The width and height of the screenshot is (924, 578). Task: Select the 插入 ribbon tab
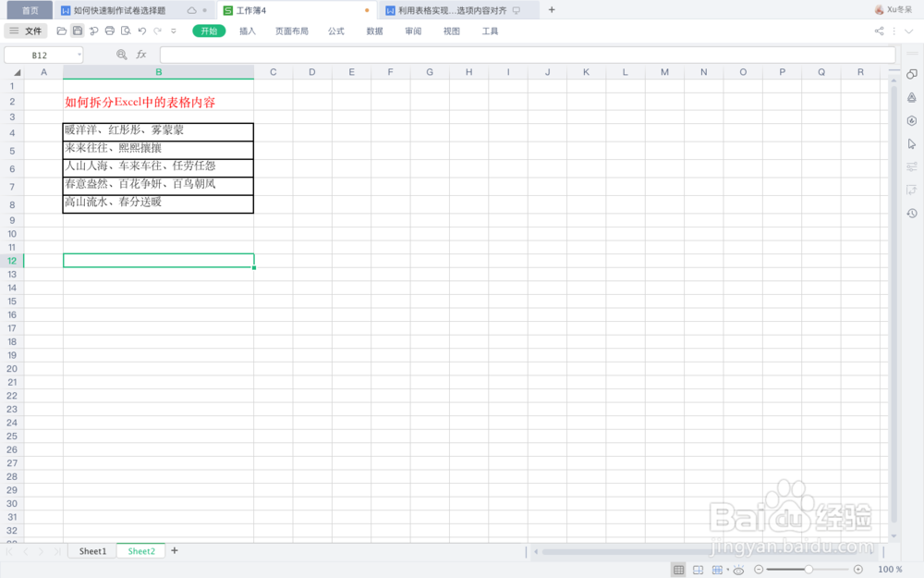pyautogui.click(x=248, y=31)
